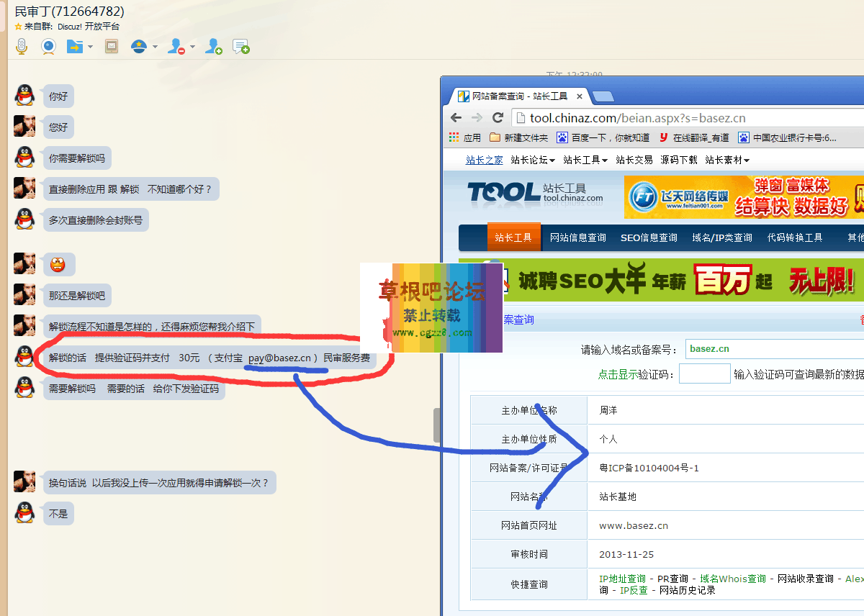Start a video chat via the webcam icon
The width and height of the screenshot is (864, 616).
coord(48,46)
